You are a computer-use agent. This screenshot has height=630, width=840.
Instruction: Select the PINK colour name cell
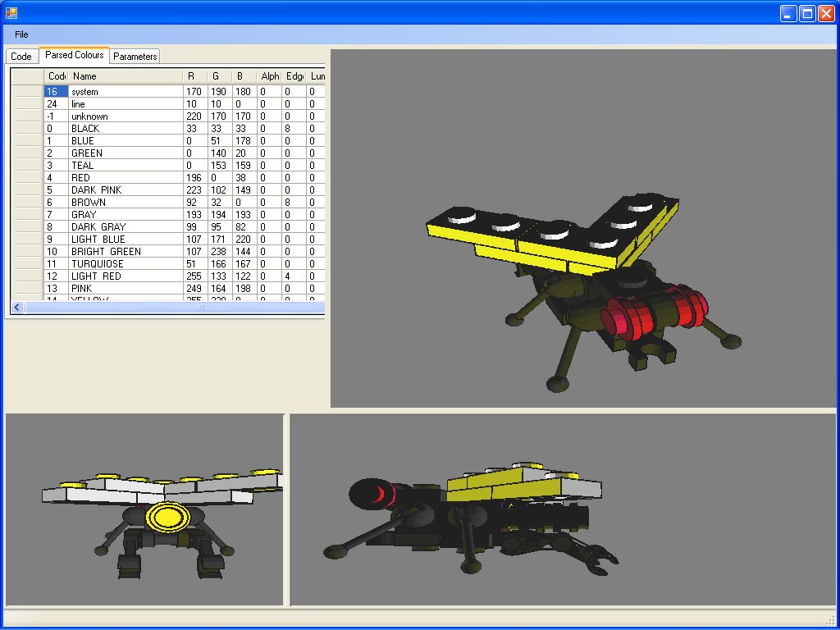[126, 289]
